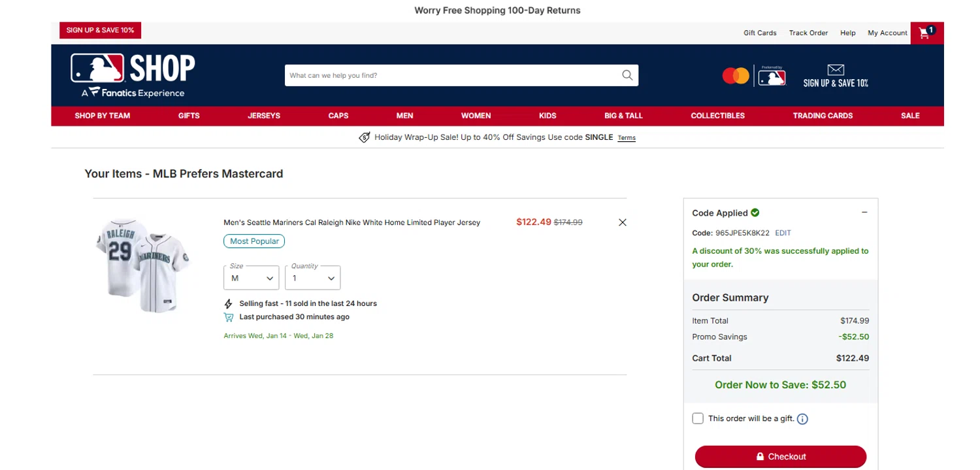Remove the jersey with X icon
Image resolution: width=980 pixels, height=470 pixels.
[622, 222]
